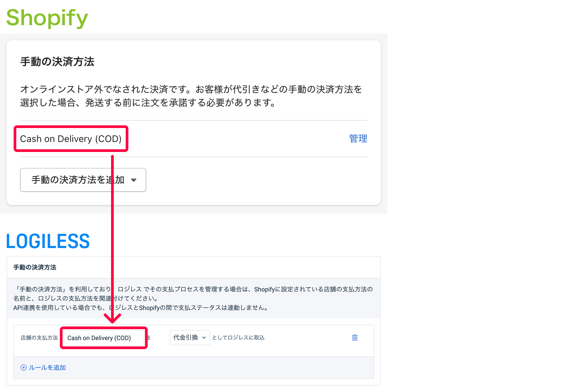Click the chevron on 手動の決済方法を追加 button
Image resolution: width=588 pixels, height=392 pixels.
click(x=134, y=180)
